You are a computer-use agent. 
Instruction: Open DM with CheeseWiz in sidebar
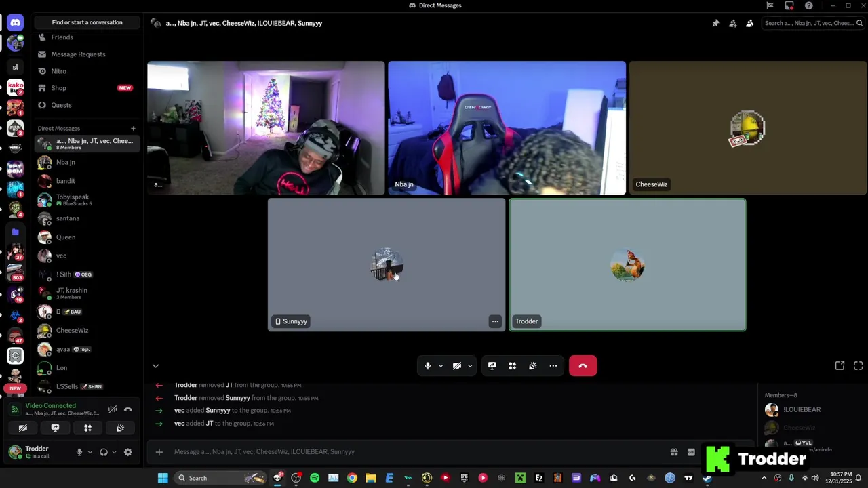tap(87, 331)
